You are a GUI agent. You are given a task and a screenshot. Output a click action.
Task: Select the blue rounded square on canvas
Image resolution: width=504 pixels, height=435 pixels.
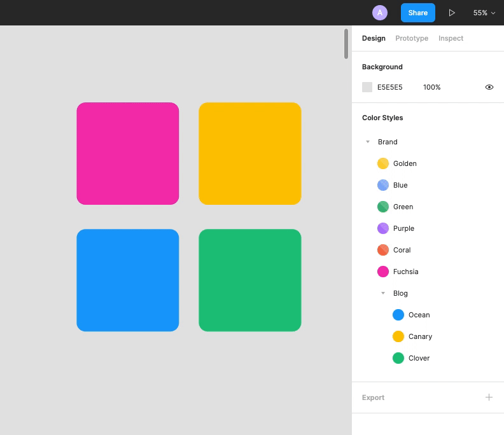pos(128,280)
